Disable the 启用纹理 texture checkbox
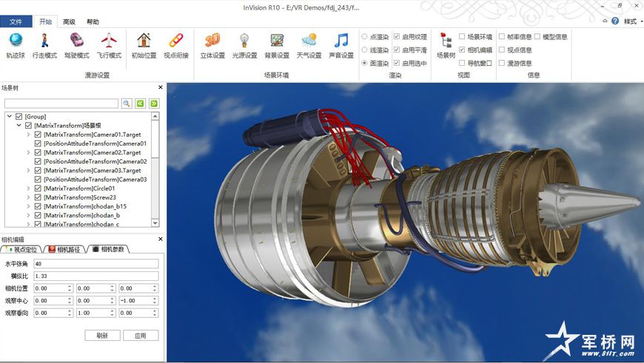644x363 pixels. click(398, 36)
